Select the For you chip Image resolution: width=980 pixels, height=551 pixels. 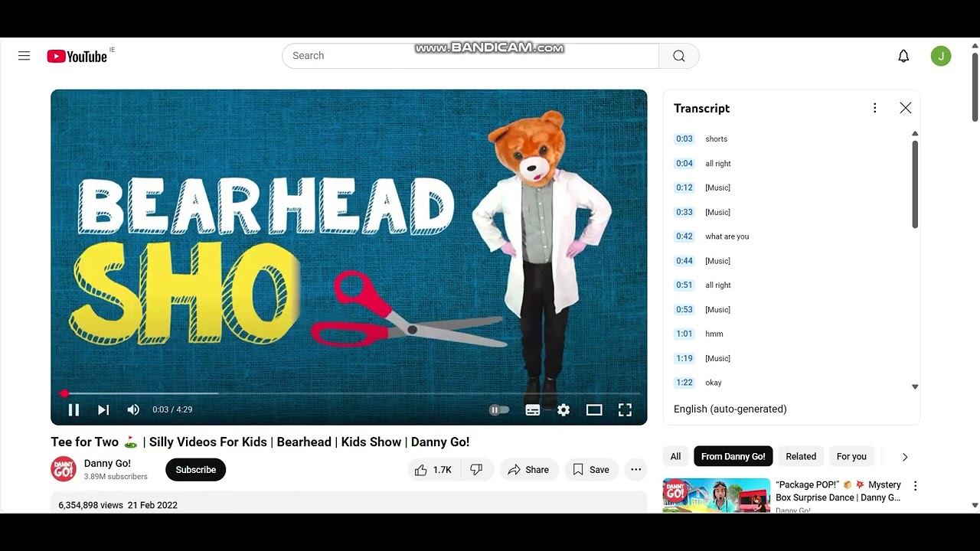click(851, 456)
